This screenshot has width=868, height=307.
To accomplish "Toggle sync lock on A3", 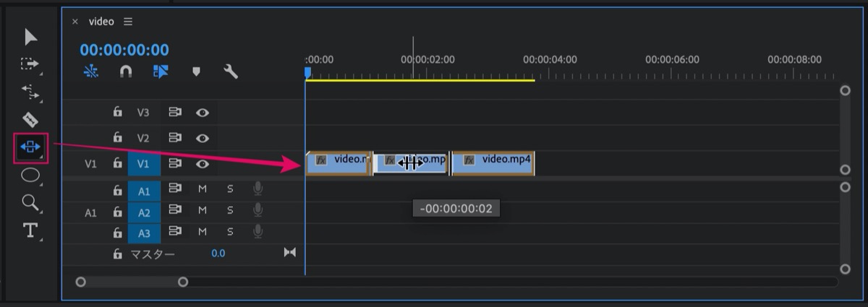I will pyautogui.click(x=174, y=232).
